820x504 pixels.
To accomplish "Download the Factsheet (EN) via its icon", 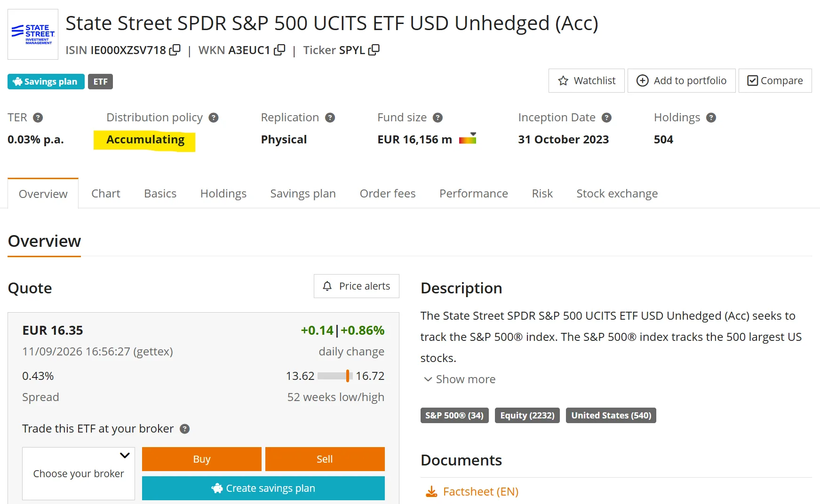I will pyautogui.click(x=431, y=492).
